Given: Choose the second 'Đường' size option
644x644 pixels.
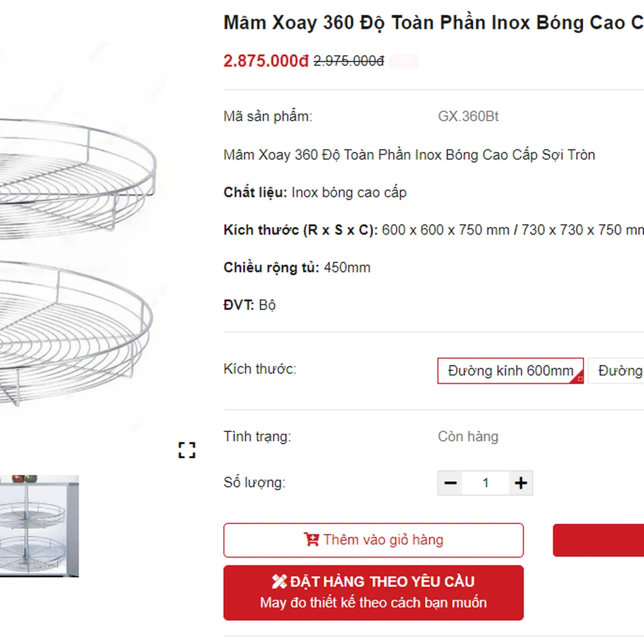Looking at the screenshot, I should 617,371.
